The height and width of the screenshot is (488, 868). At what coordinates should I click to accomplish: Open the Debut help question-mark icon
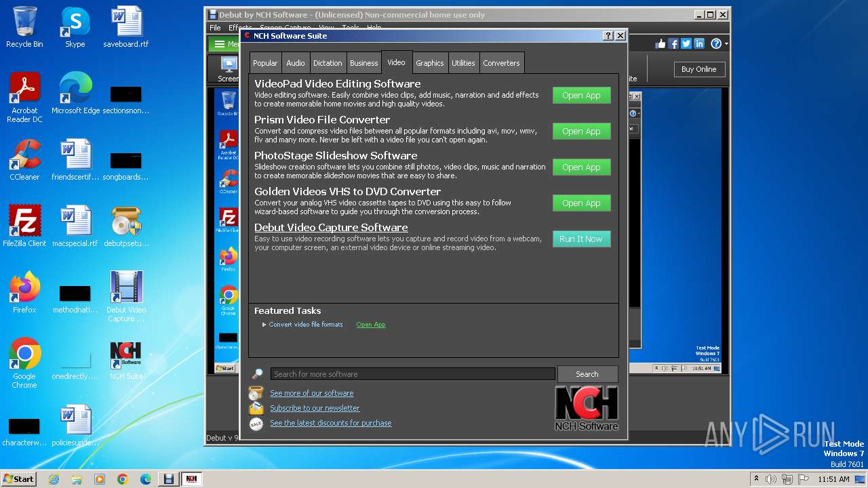click(x=716, y=43)
